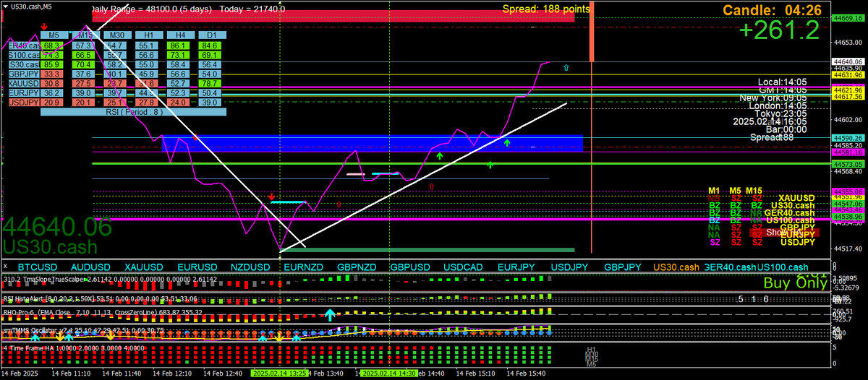
Task: Switch to US100.cash symbol button
Action: pyautogui.click(x=783, y=267)
